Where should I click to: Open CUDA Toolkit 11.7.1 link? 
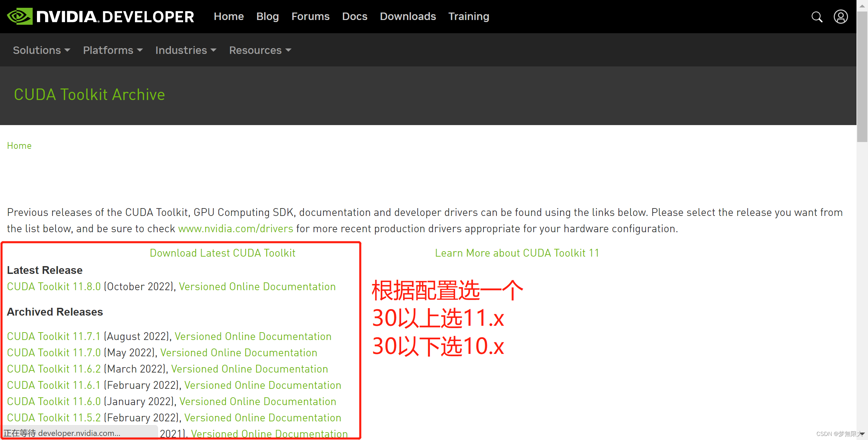[54, 337]
